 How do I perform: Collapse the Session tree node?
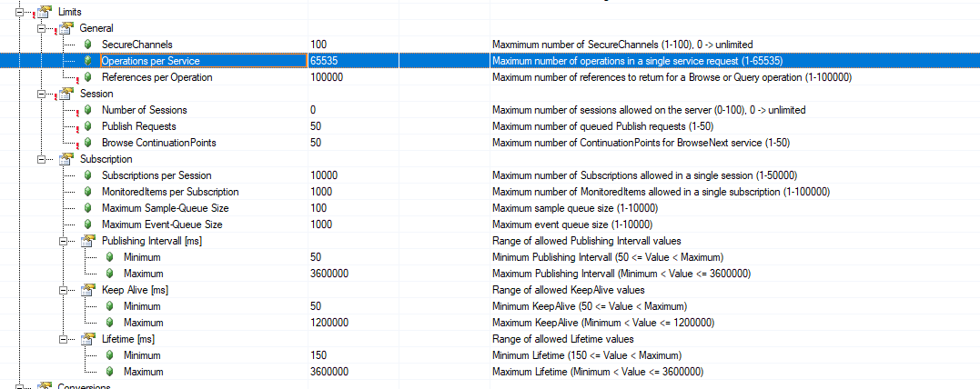click(41, 94)
